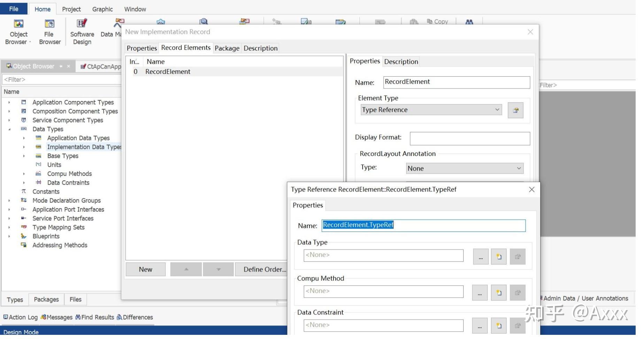This screenshot has height=339, width=644.
Task: Expand the Application Component Types node
Action: (9, 103)
